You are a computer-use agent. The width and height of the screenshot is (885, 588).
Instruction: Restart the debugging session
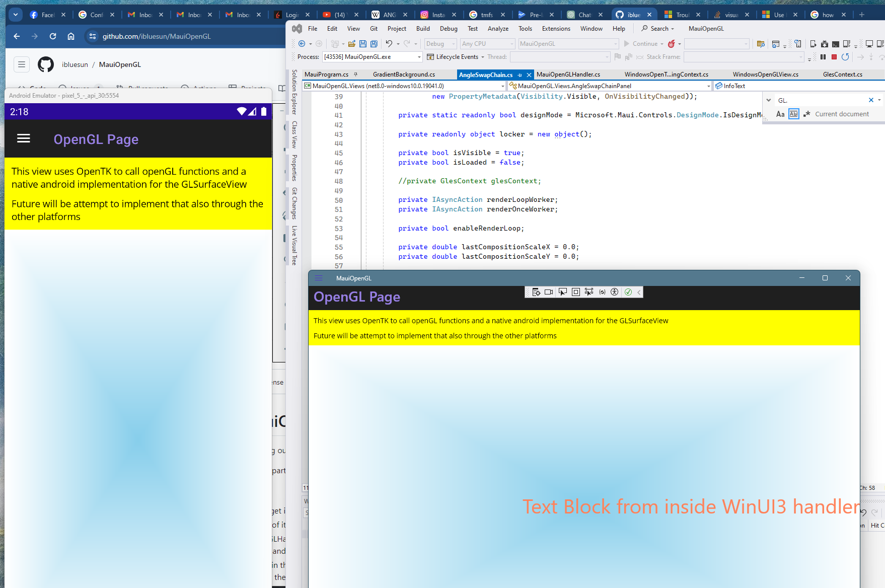[x=845, y=57]
